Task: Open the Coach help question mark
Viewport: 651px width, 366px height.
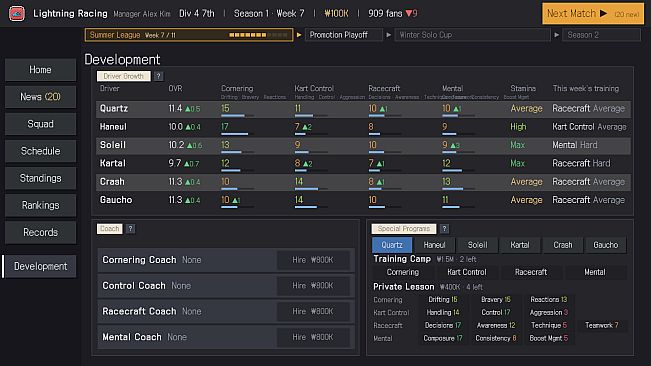Action: [130, 229]
